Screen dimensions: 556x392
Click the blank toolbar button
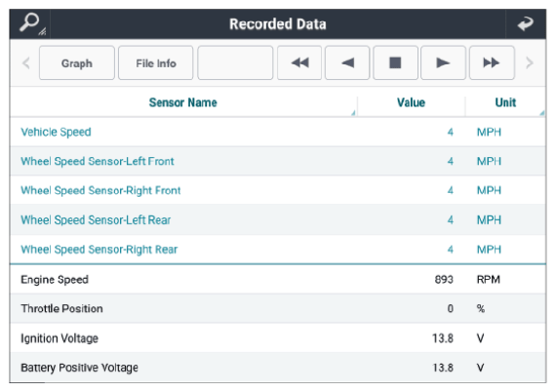click(x=235, y=62)
